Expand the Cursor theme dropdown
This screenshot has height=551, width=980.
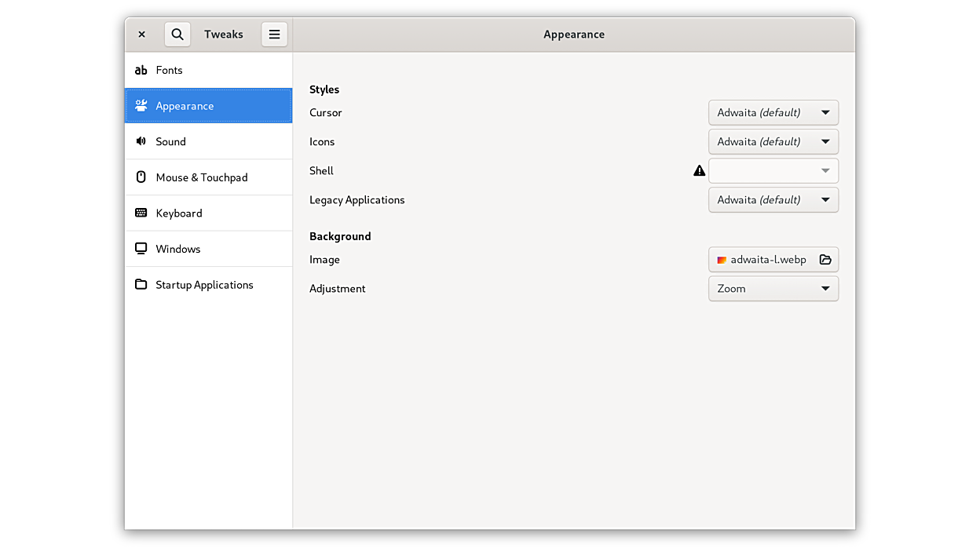[x=773, y=112]
